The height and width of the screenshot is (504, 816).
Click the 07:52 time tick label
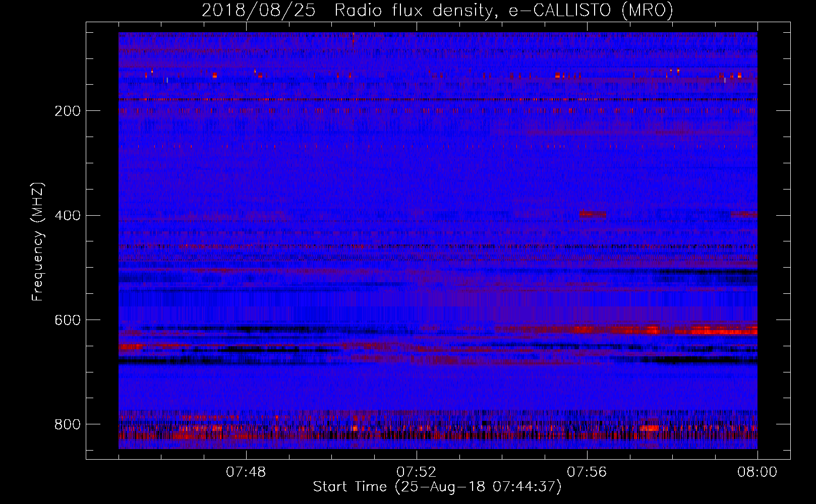tap(417, 472)
